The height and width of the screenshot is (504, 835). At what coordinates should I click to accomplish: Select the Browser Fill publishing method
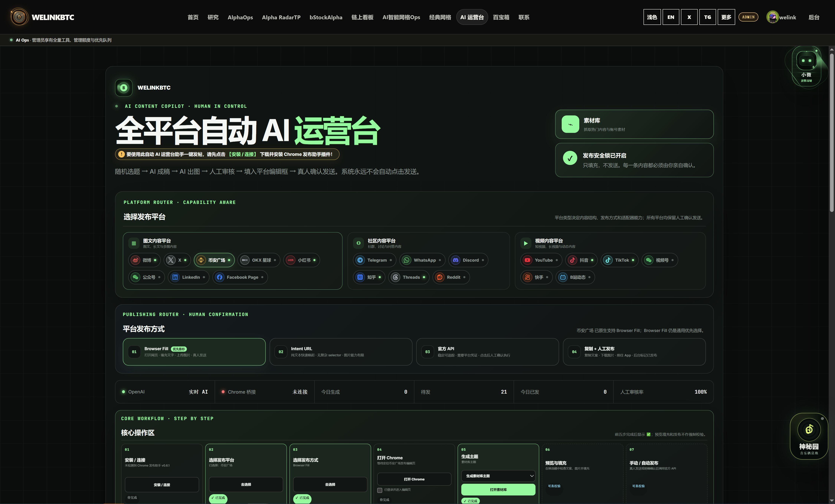tap(194, 352)
